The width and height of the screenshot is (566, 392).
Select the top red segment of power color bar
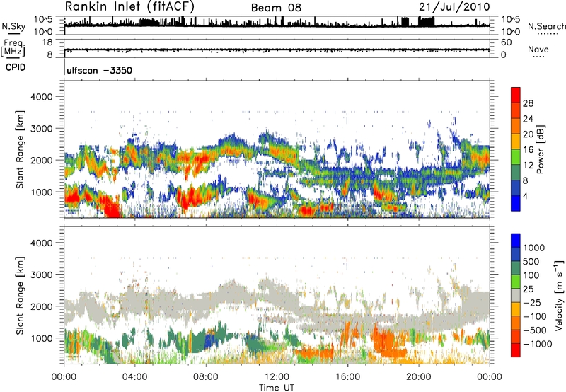[x=516, y=96]
